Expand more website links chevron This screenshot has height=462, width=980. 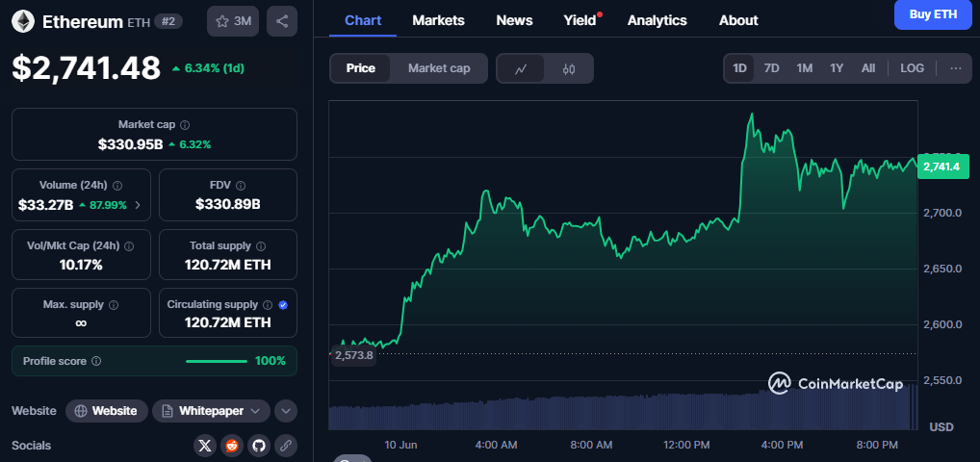click(x=286, y=411)
